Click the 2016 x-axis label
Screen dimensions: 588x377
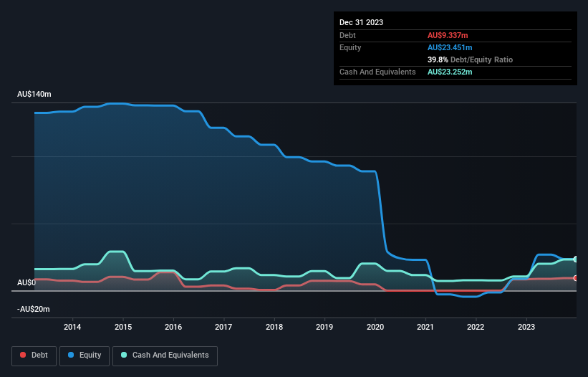173,327
